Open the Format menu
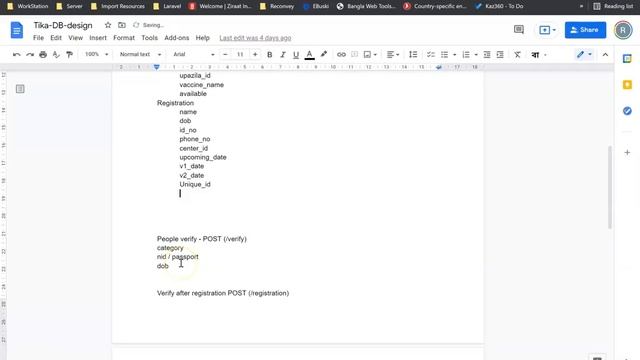This screenshot has width=640, height=360. (x=124, y=38)
